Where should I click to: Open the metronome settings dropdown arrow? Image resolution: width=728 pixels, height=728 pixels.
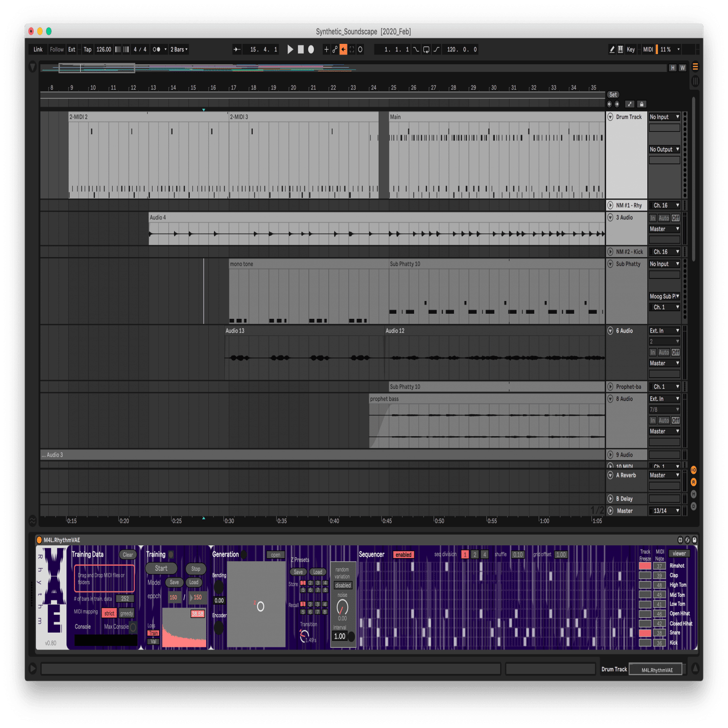pyautogui.click(x=165, y=49)
